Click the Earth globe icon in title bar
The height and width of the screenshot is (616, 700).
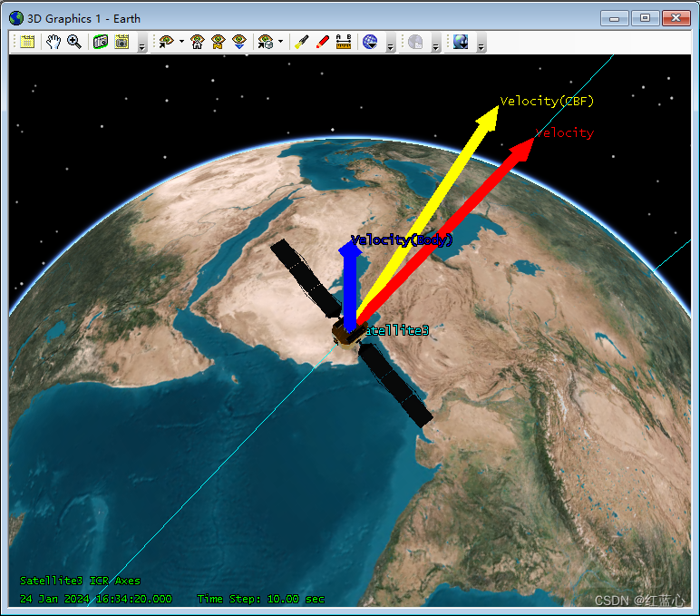(x=16, y=18)
